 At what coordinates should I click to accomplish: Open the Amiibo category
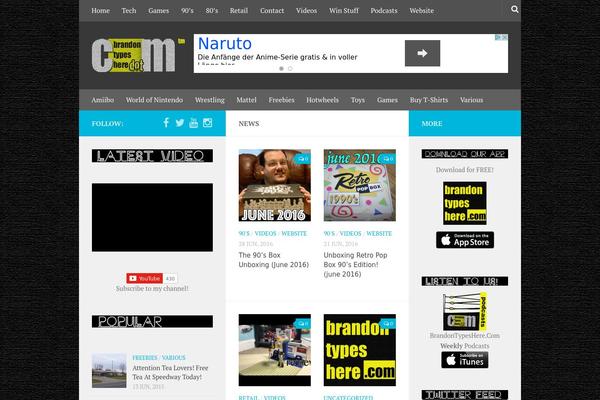pos(103,100)
